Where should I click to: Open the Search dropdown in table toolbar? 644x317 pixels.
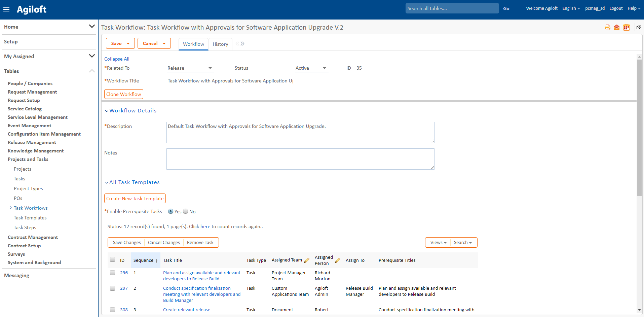(463, 243)
